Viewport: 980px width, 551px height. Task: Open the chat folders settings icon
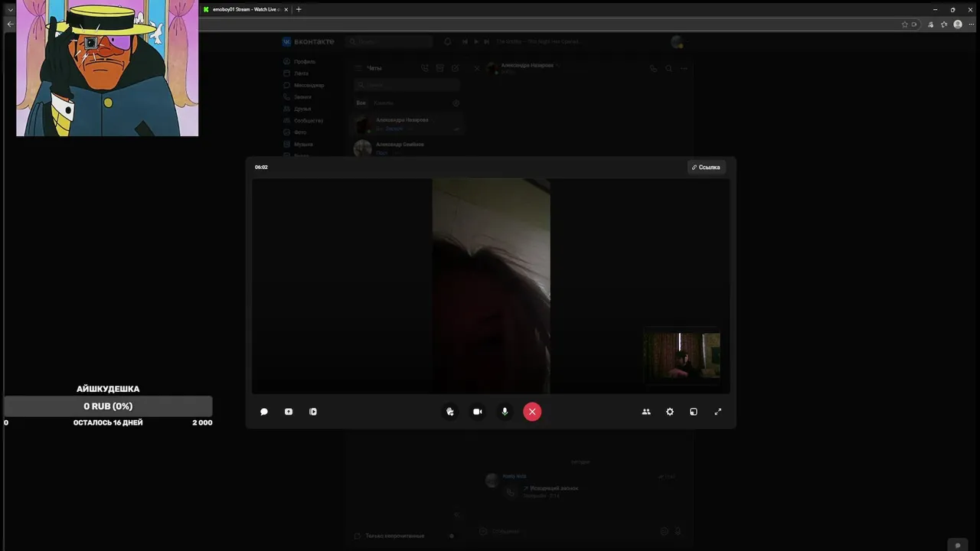456,103
